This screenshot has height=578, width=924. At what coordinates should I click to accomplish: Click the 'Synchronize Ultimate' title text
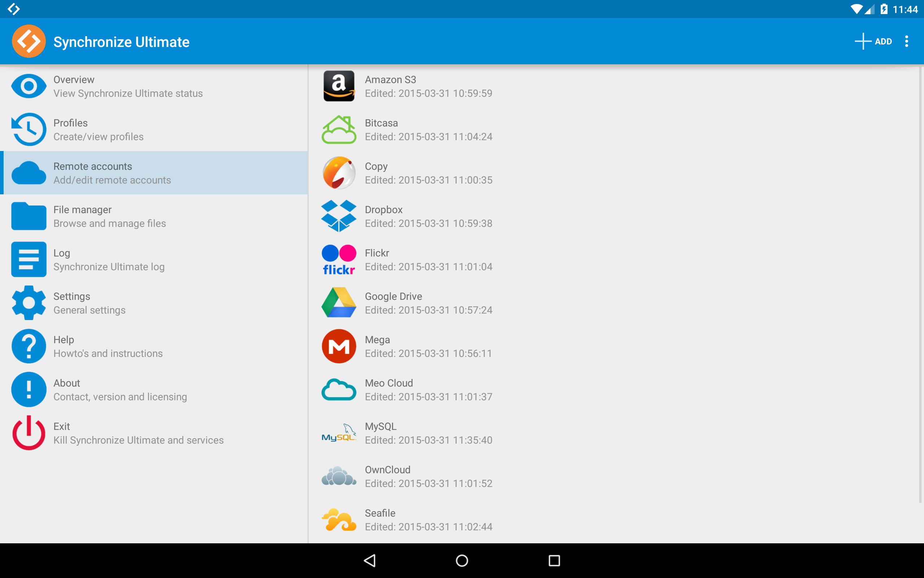[x=121, y=42]
